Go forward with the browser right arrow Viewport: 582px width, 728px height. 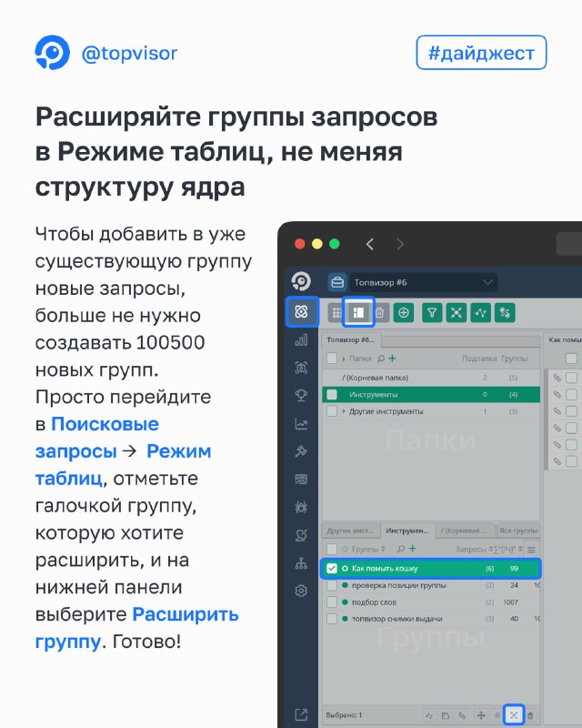(400, 244)
